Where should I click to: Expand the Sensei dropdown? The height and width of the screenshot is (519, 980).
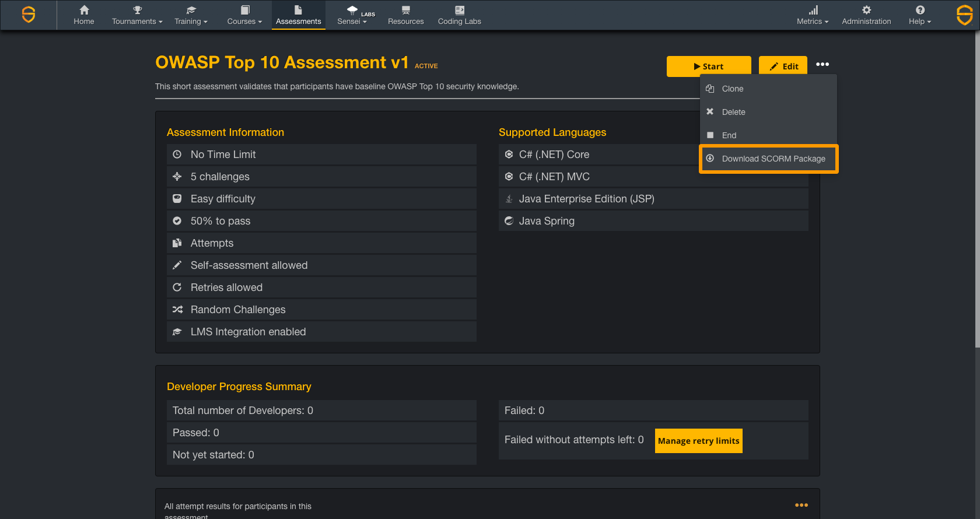point(352,21)
